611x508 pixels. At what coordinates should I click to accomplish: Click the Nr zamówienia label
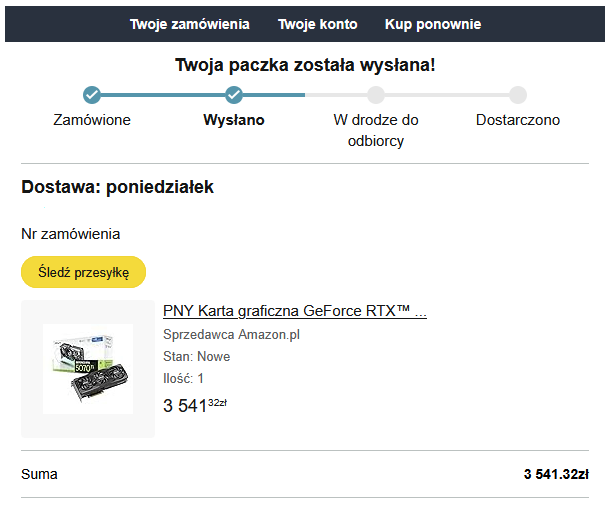(71, 234)
